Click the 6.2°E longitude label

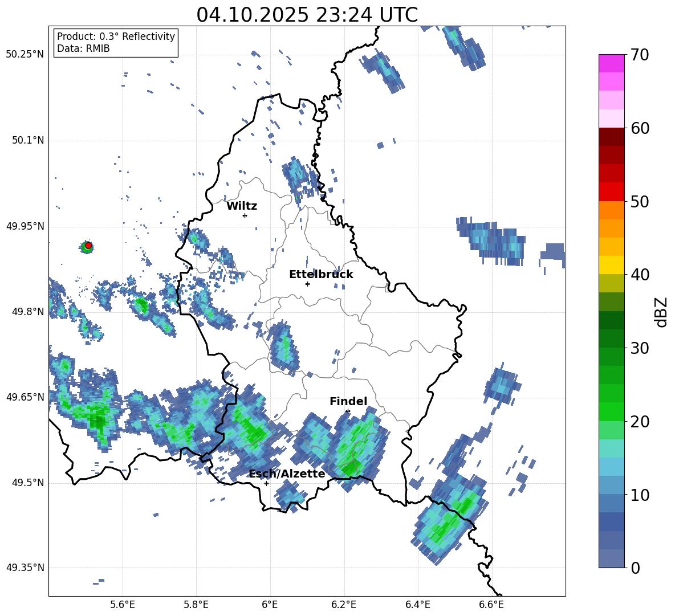[x=344, y=605]
